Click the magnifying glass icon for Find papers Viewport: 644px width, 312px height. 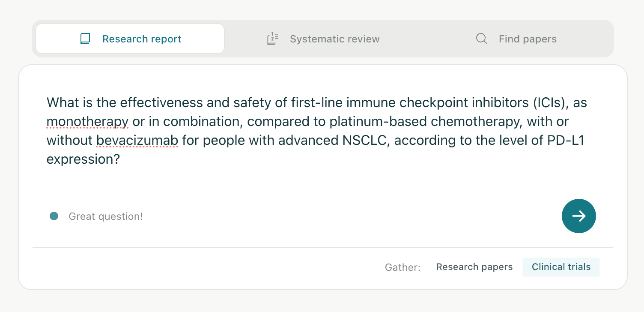(x=482, y=39)
